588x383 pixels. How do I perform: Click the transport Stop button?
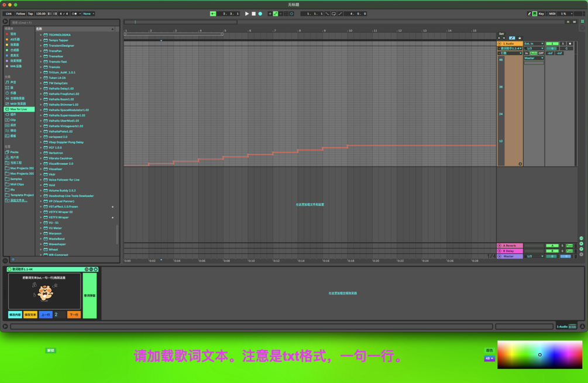(253, 13)
